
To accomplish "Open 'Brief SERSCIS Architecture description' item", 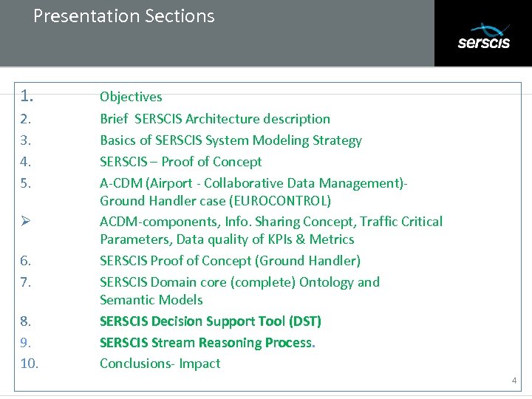I will (215, 119).
